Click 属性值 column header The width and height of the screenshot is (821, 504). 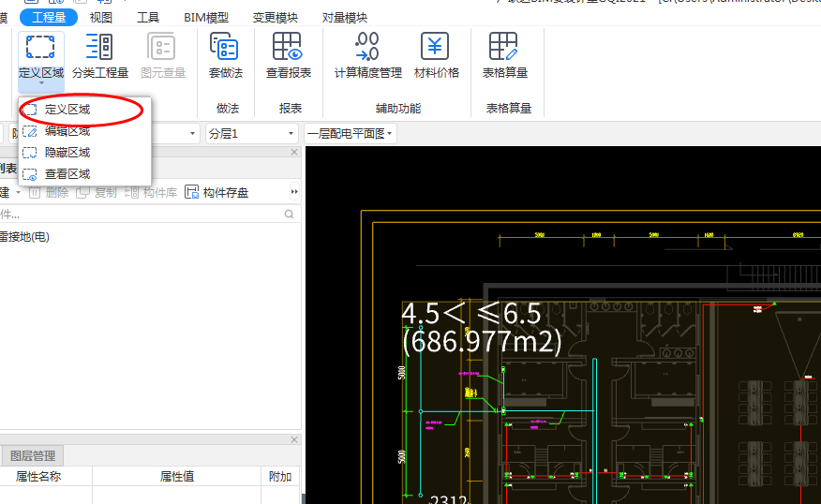click(177, 476)
